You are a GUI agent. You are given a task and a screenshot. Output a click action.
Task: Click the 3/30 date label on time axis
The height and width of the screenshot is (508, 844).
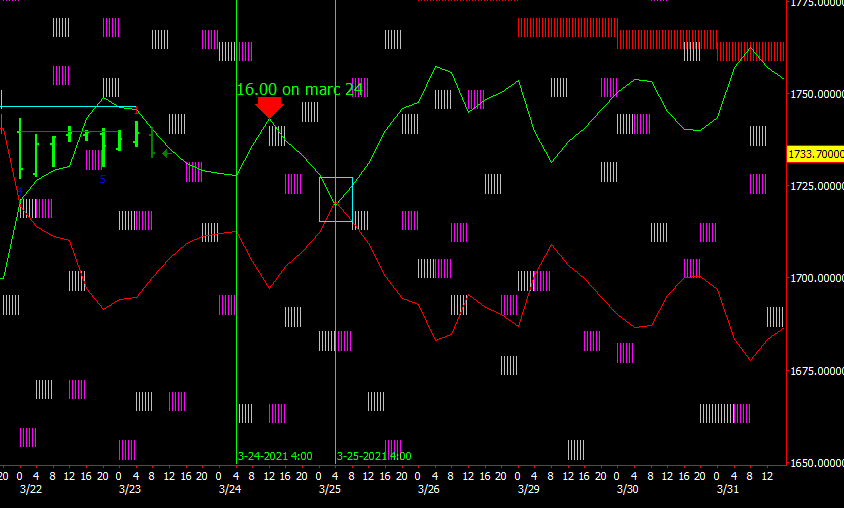(x=628, y=489)
